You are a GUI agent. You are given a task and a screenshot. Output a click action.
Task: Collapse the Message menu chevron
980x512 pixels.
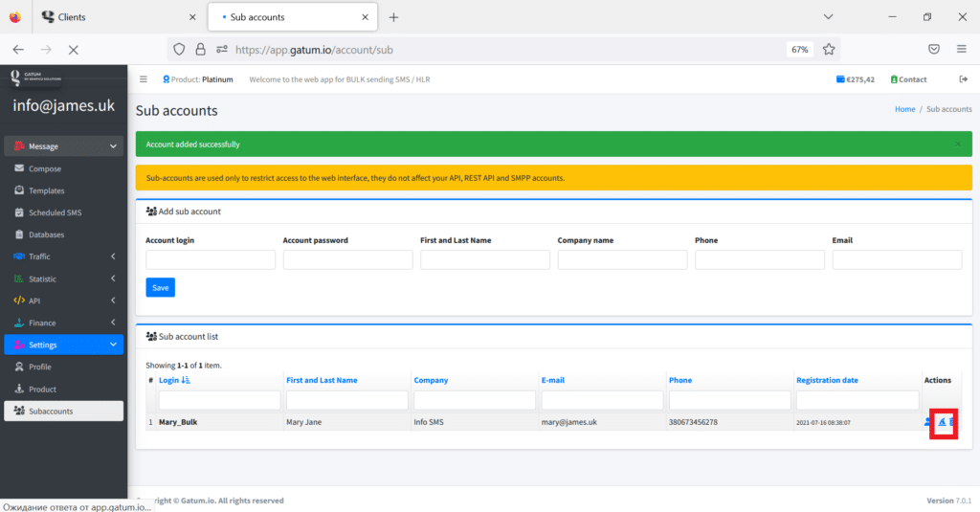[113, 146]
